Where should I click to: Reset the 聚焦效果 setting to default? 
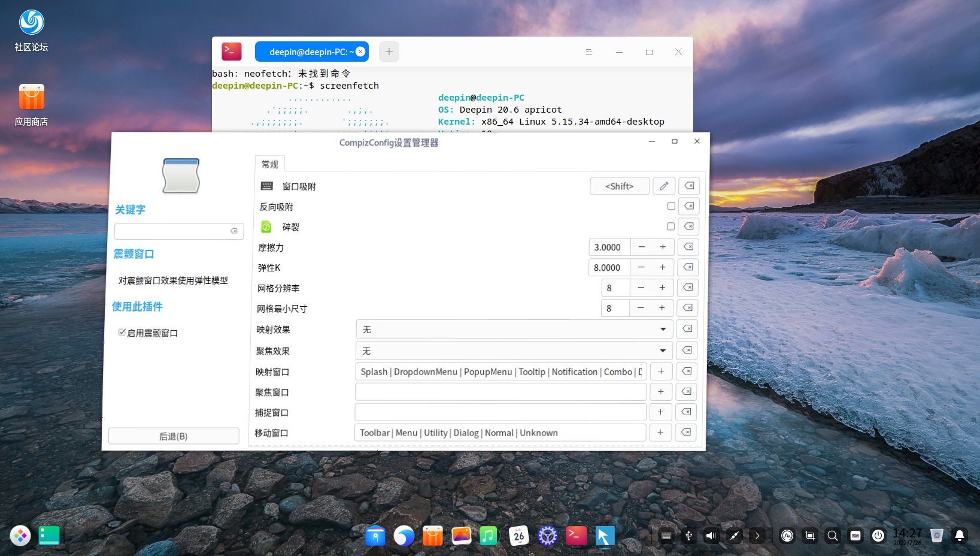[687, 350]
